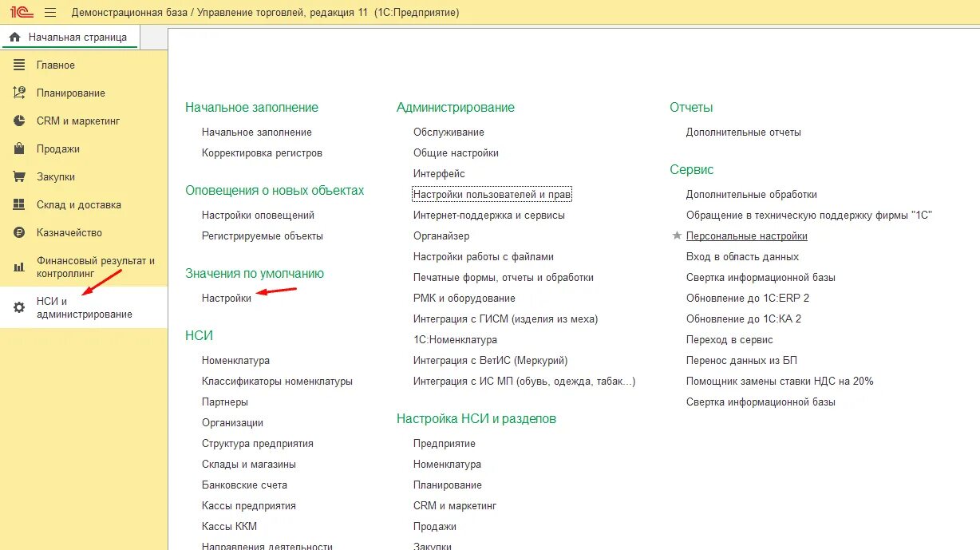Open the hamburger main menu

click(x=50, y=13)
